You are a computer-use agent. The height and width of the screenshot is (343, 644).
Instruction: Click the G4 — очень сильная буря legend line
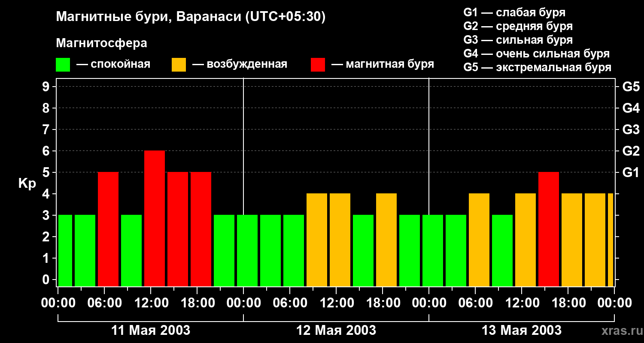[536, 54]
